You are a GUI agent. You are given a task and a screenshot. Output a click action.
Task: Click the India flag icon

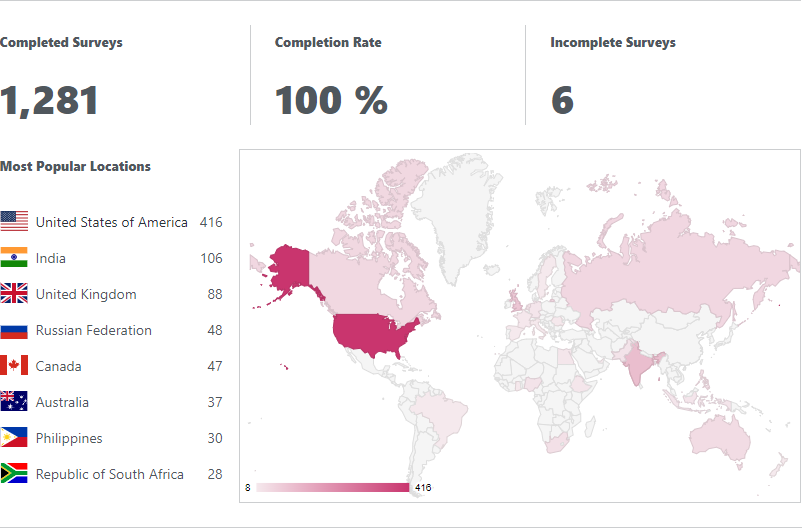coord(14,258)
